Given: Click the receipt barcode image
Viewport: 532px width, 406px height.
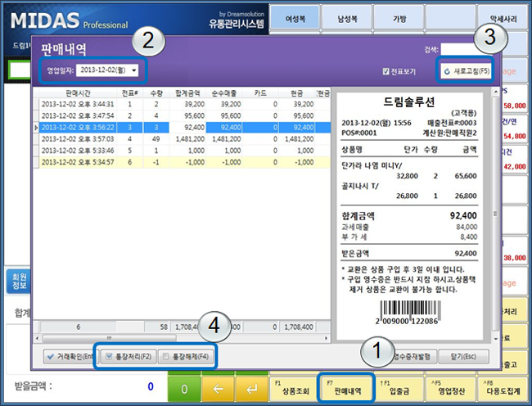Looking at the screenshot, I should coord(410,312).
